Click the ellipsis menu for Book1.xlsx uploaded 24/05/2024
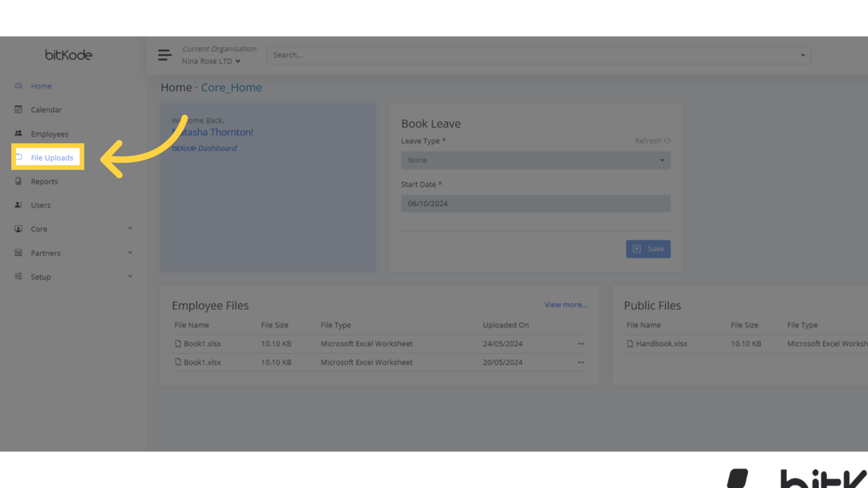This screenshot has height=488, width=868. (581, 343)
